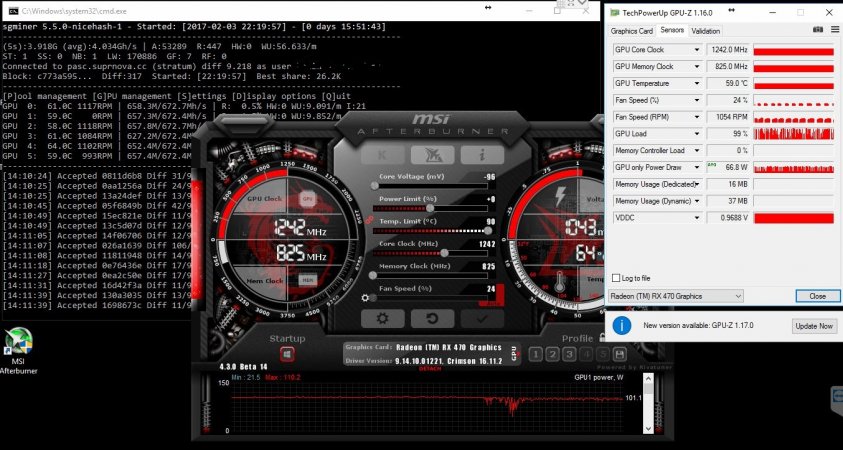Click the Detach label under the driver version

click(x=430, y=369)
